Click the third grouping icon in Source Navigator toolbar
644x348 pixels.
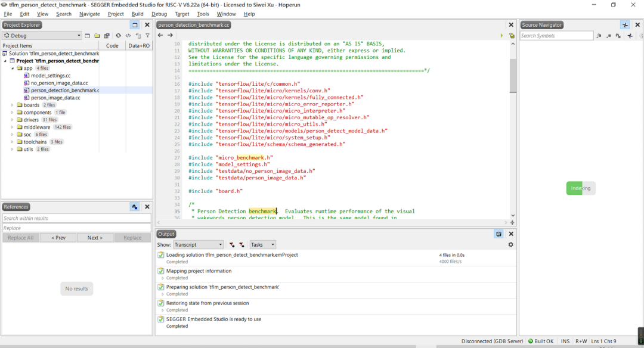point(618,36)
